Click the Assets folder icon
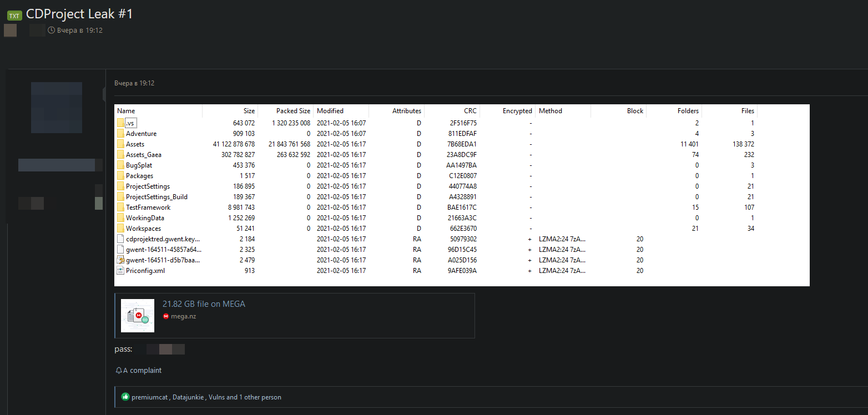This screenshot has width=868, height=415. (120, 144)
